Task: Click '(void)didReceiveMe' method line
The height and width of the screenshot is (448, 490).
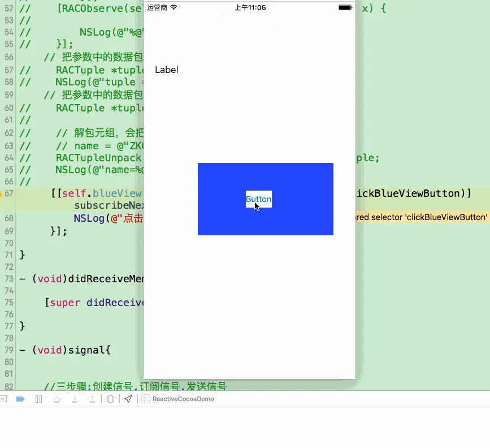Action: (88, 279)
